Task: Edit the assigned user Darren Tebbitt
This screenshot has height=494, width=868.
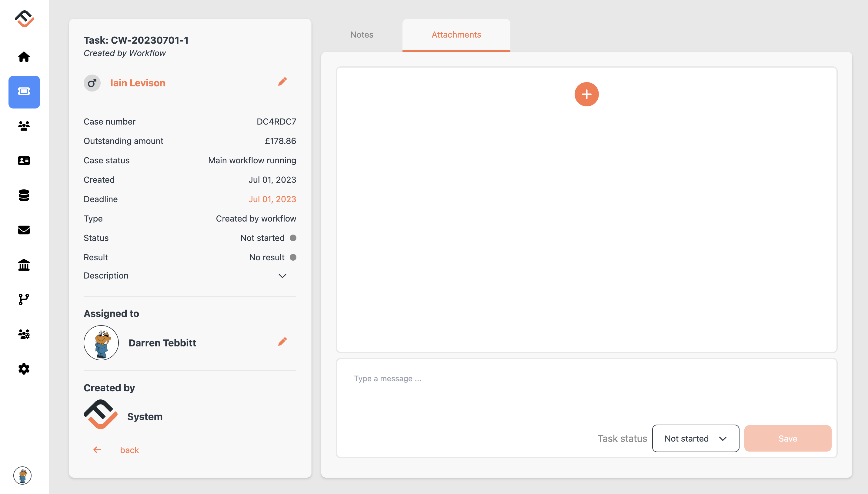Action: [282, 342]
